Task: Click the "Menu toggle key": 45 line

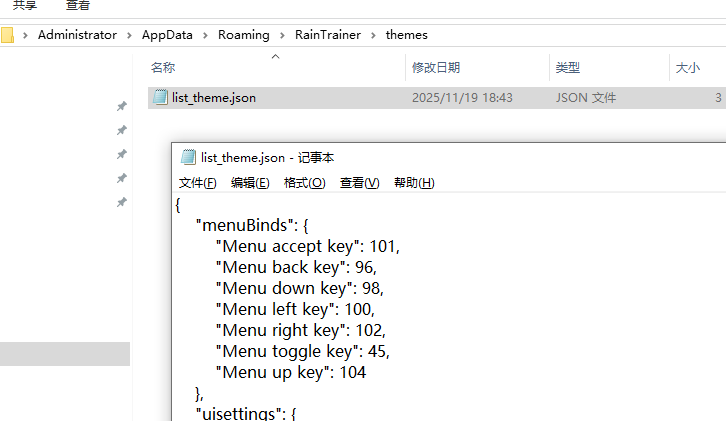Action: point(302,352)
